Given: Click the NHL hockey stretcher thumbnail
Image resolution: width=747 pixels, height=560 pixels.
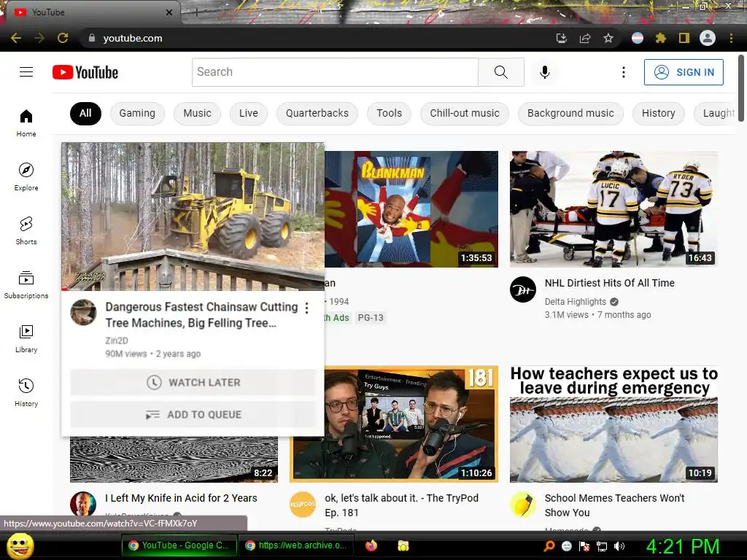Looking at the screenshot, I should 614,209.
